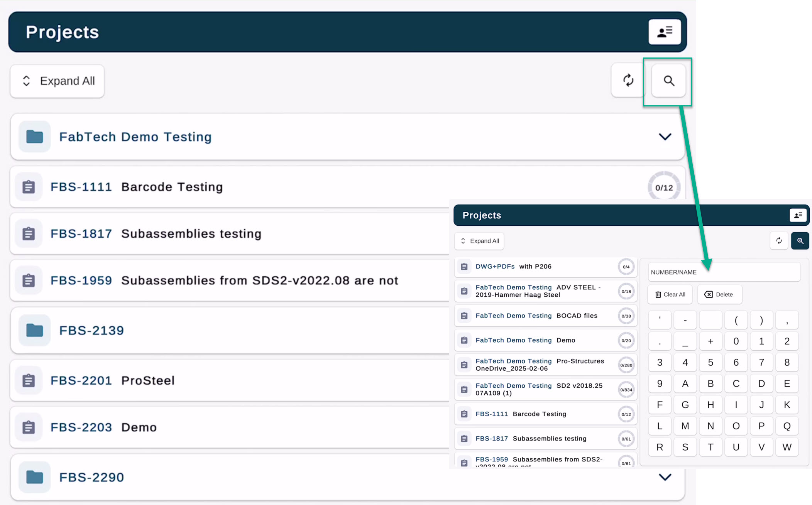Click the 0/12 progress ring for FBS-1111

664,187
